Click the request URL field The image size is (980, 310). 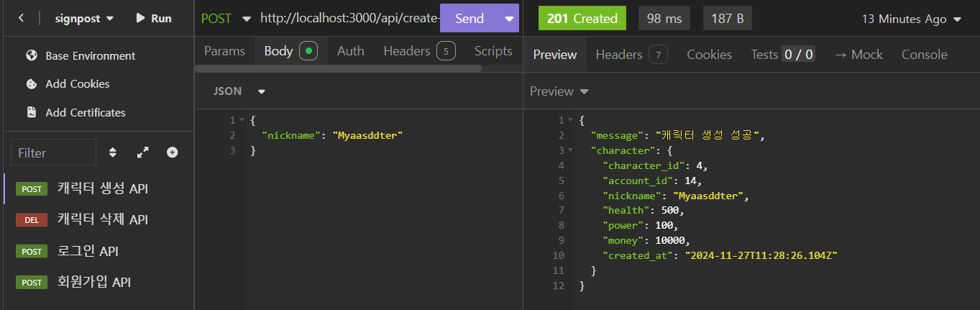349,19
